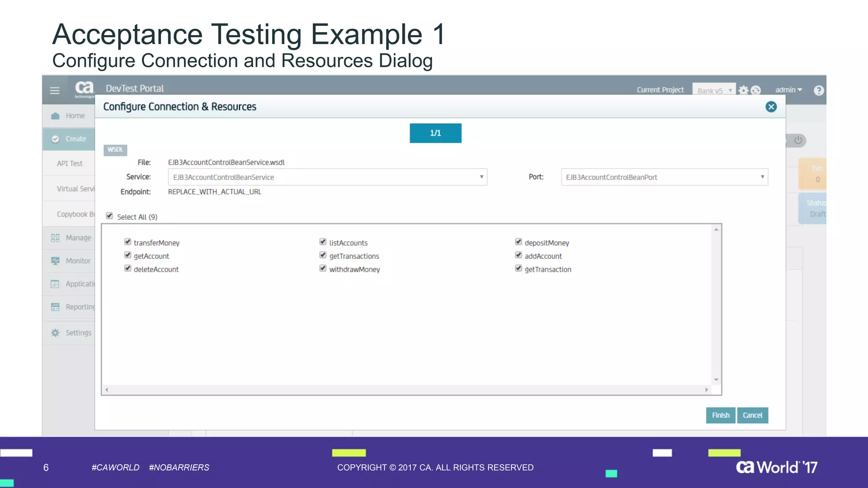868x488 pixels.
Task: Click the horizontal scroll right arrow
Action: pos(707,390)
